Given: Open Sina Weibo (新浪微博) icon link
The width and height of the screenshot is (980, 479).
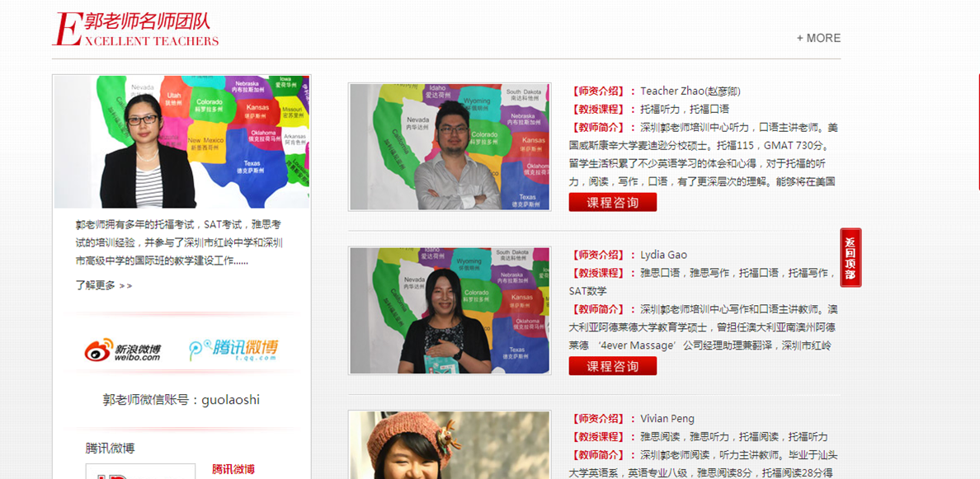Looking at the screenshot, I should point(123,350).
